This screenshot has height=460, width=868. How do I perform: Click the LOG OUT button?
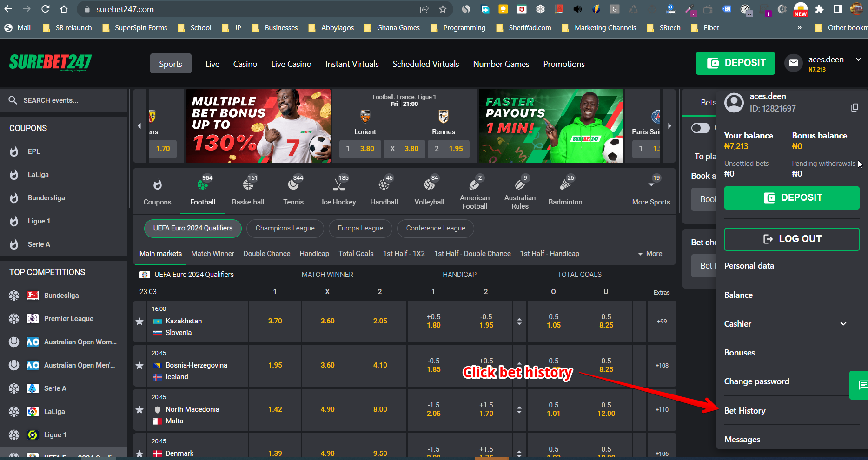pyautogui.click(x=792, y=239)
